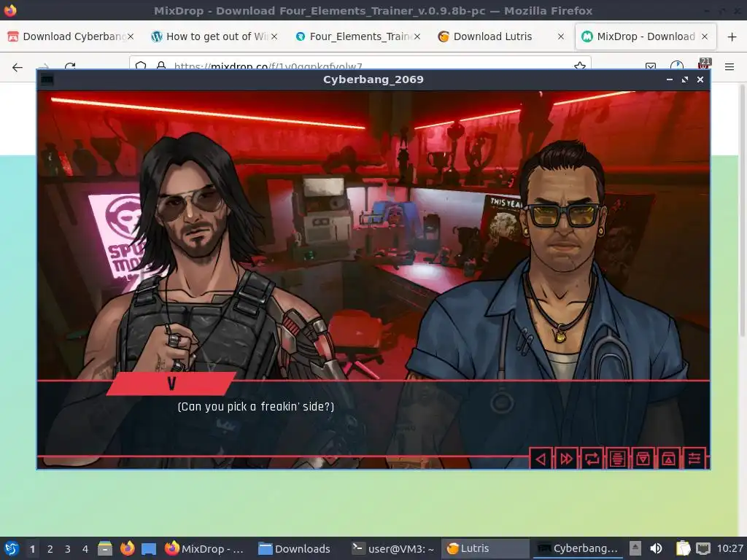Click the Back arrow in game controls
Image resolution: width=747 pixels, height=560 pixels.
[541, 459]
